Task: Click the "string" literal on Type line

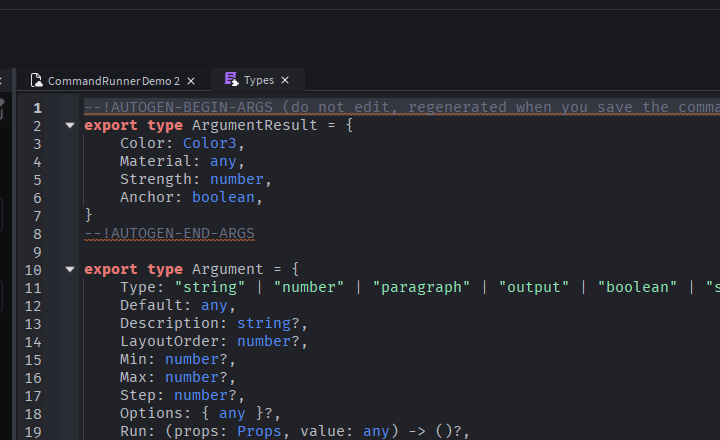Action: pyautogui.click(x=209, y=287)
